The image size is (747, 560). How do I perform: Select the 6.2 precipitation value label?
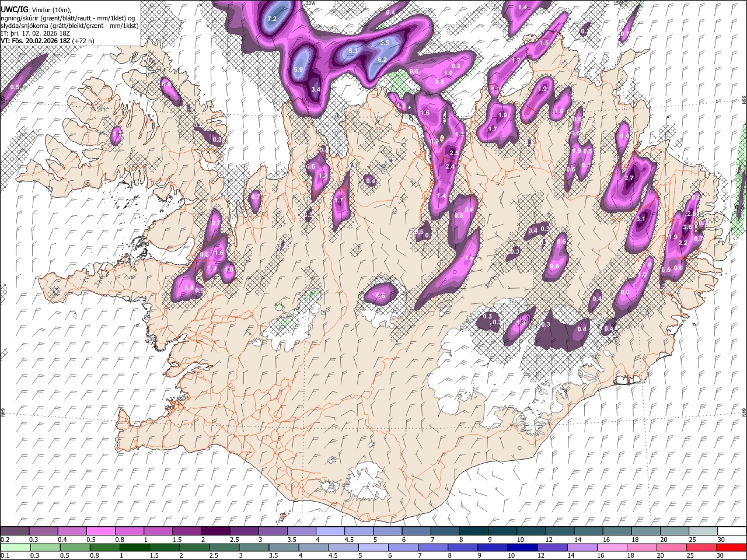tap(382, 60)
